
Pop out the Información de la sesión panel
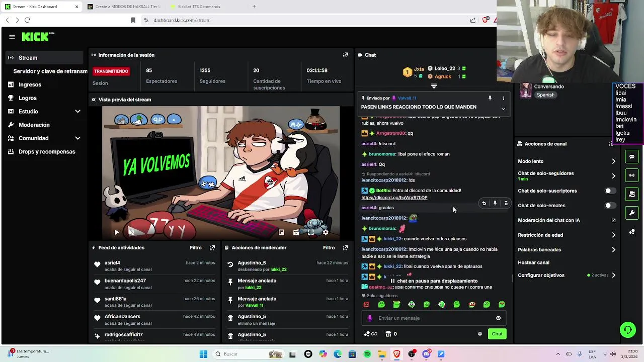tap(345, 55)
